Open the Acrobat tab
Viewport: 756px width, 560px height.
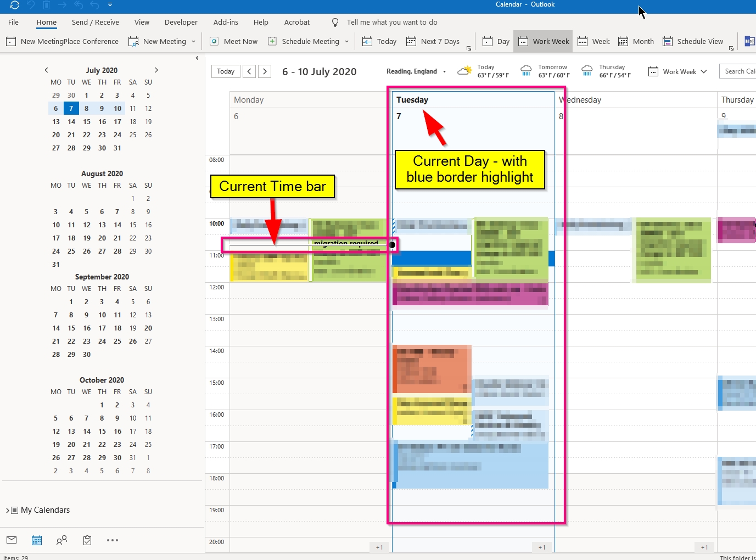pyautogui.click(x=297, y=23)
